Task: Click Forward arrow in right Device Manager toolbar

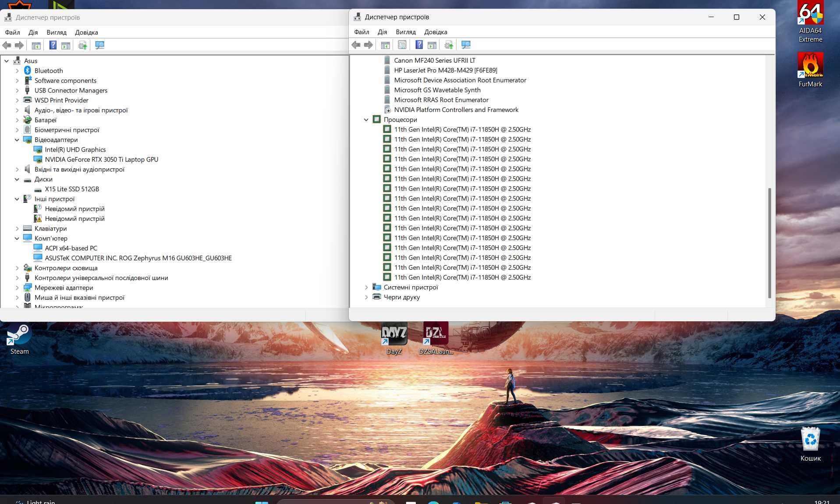Action: point(368,45)
